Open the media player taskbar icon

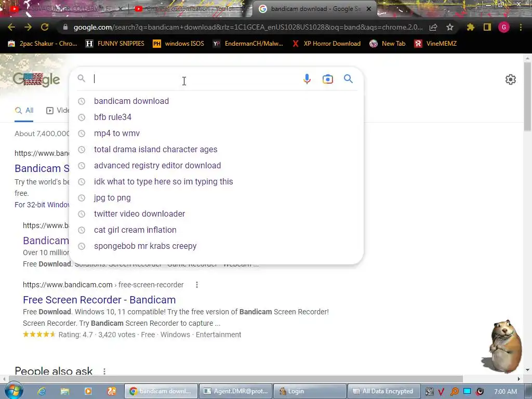[88, 392]
